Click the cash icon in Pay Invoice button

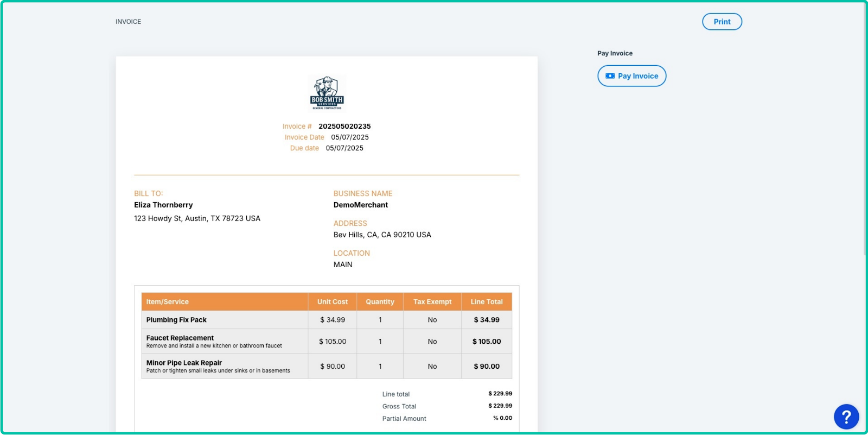coord(610,76)
